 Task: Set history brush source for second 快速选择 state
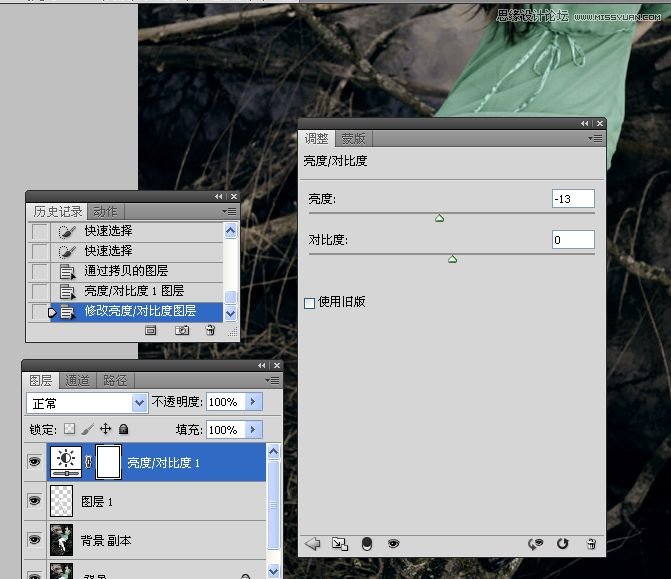[40, 251]
